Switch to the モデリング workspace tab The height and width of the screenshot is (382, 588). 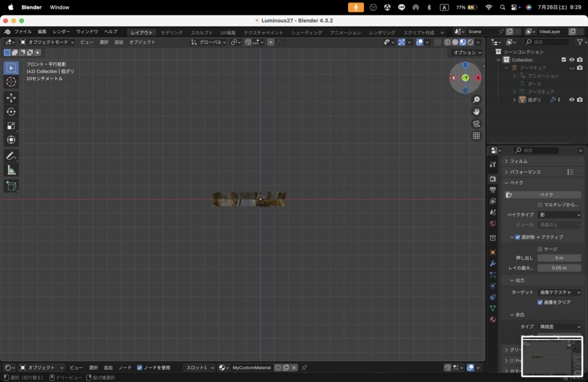pyautogui.click(x=172, y=33)
